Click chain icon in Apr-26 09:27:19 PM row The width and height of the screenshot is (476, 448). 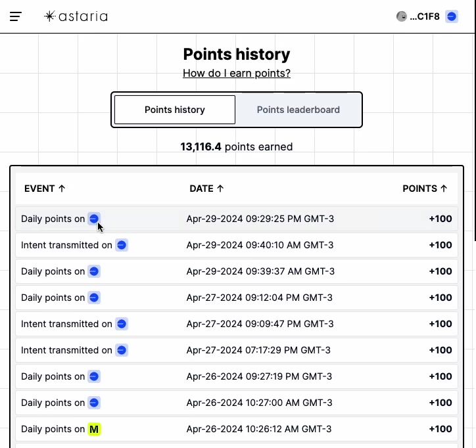pos(94,376)
